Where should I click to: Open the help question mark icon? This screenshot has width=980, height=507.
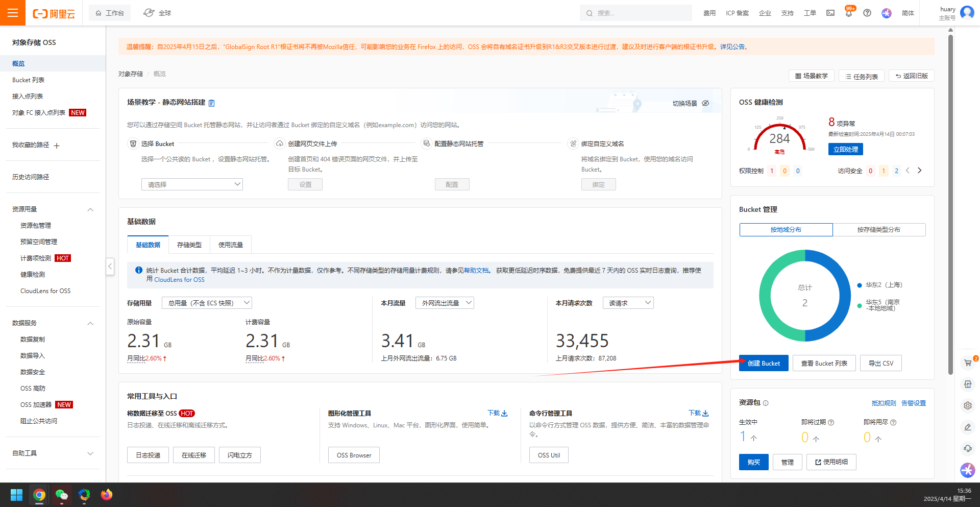pos(867,13)
